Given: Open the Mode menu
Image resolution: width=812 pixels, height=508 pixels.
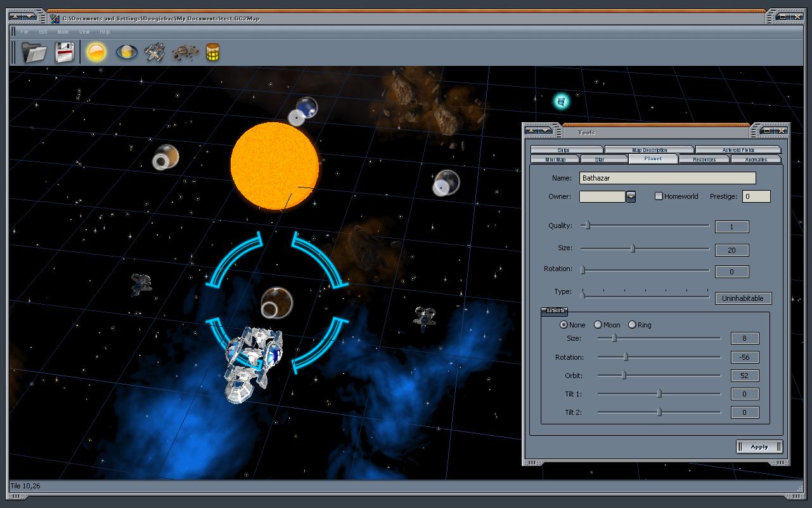Looking at the screenshot, I should pos(63,32).
